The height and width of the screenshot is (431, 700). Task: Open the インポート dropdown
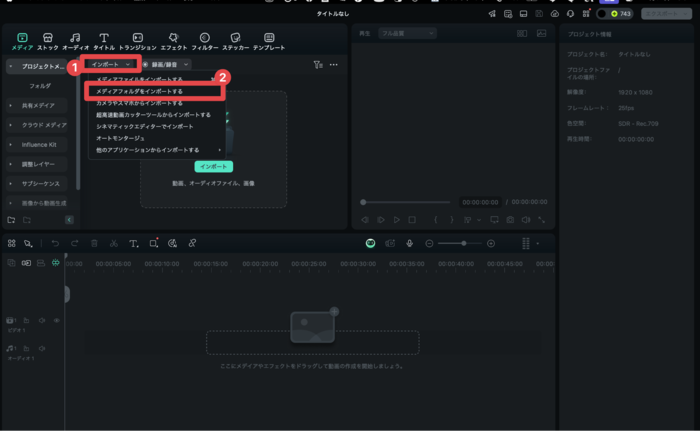tap(110, 64)
